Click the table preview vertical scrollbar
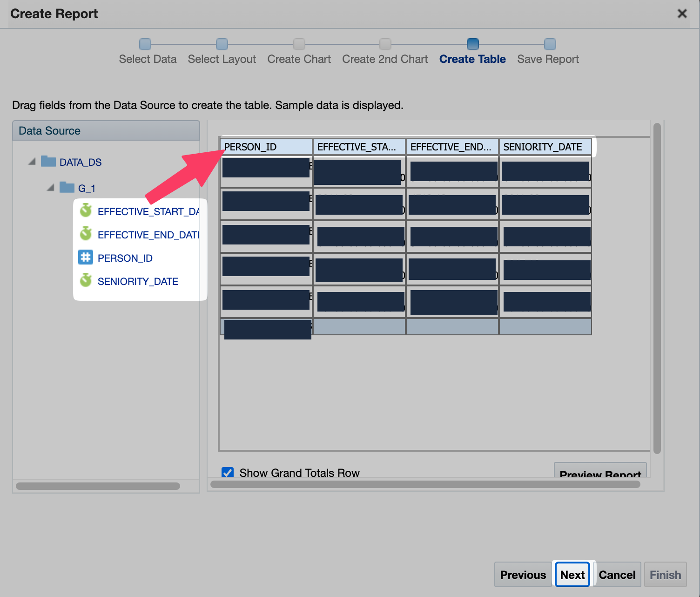 point(657,288)
